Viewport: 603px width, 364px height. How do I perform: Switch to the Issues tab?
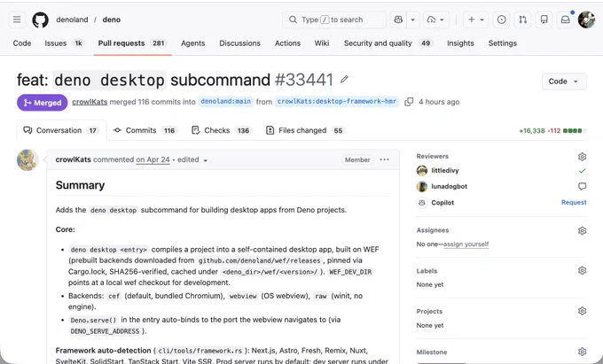64,43
